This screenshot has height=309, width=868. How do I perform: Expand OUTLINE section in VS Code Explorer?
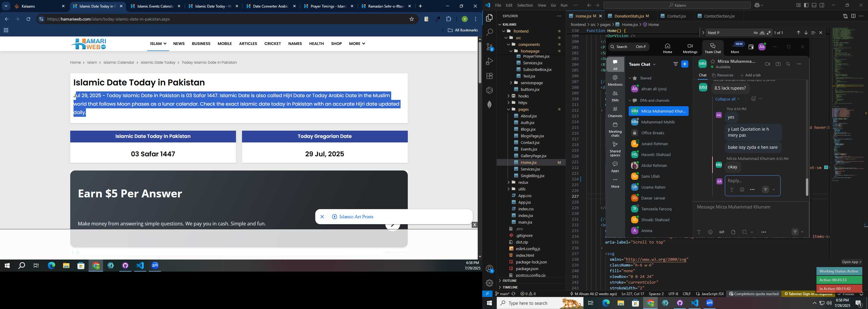click(x=531, y=281)
